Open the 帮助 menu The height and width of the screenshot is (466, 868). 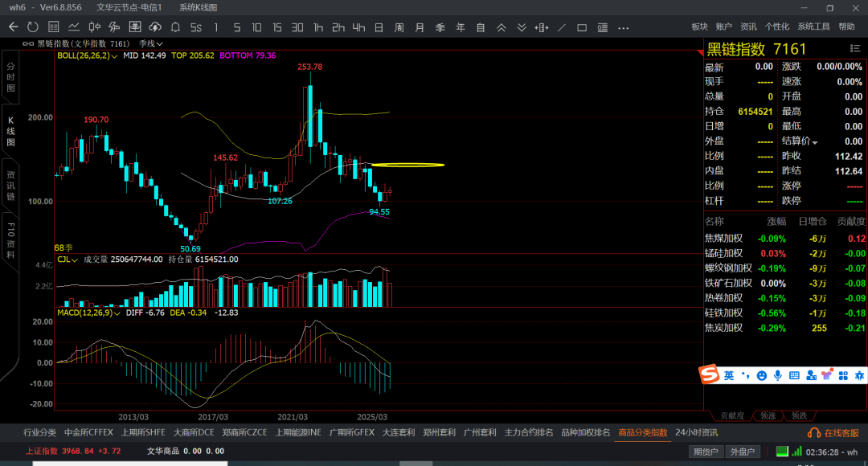pos(846,27)
